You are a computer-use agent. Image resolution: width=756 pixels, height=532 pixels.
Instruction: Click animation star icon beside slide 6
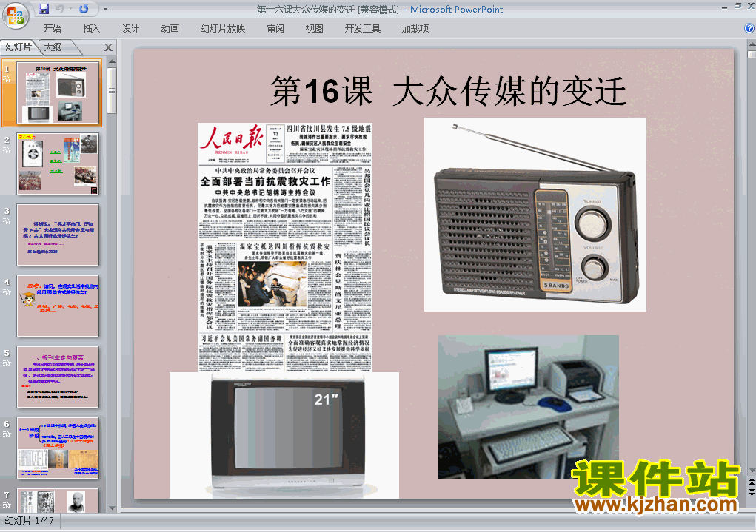click(7, 434)
